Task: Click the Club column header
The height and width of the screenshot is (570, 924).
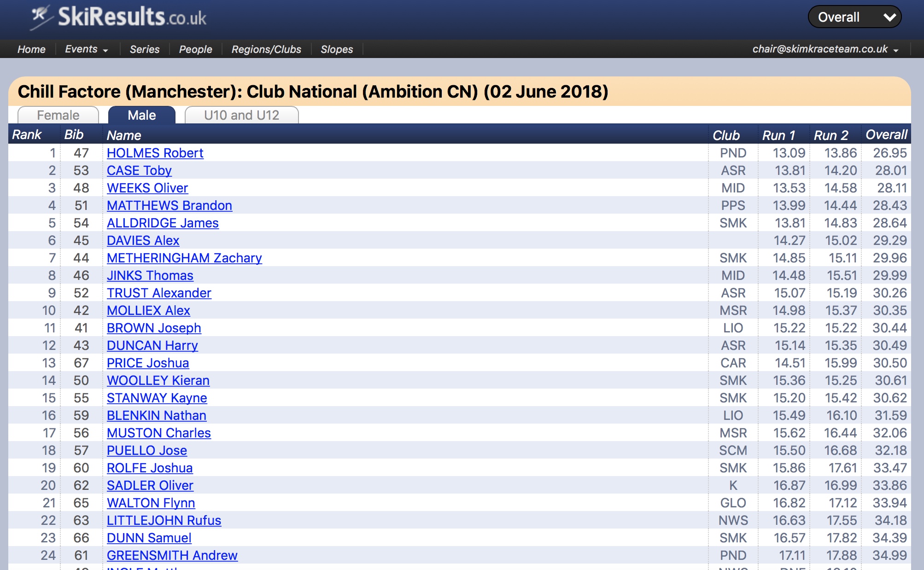Action: click(x=726, y=135)
